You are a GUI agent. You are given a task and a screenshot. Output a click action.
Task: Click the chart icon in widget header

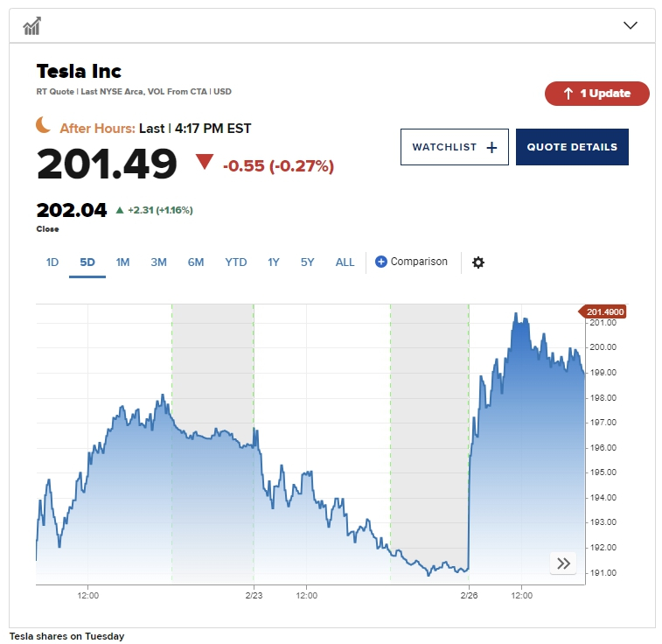coord(32,26)
